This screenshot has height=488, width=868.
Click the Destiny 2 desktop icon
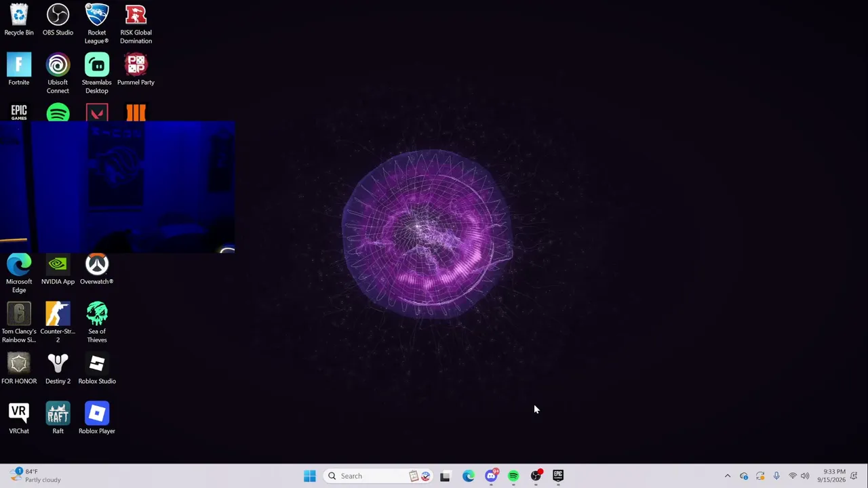58,369
